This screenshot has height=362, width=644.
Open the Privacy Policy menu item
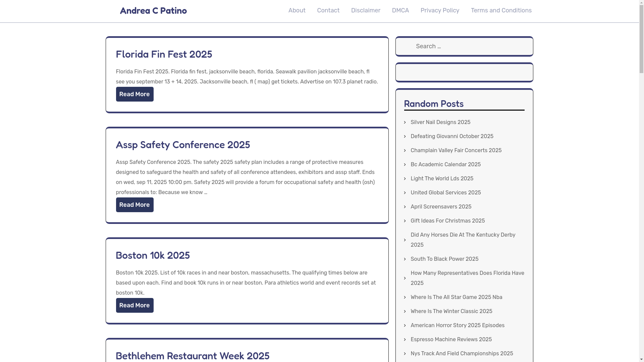click(440, 10)
